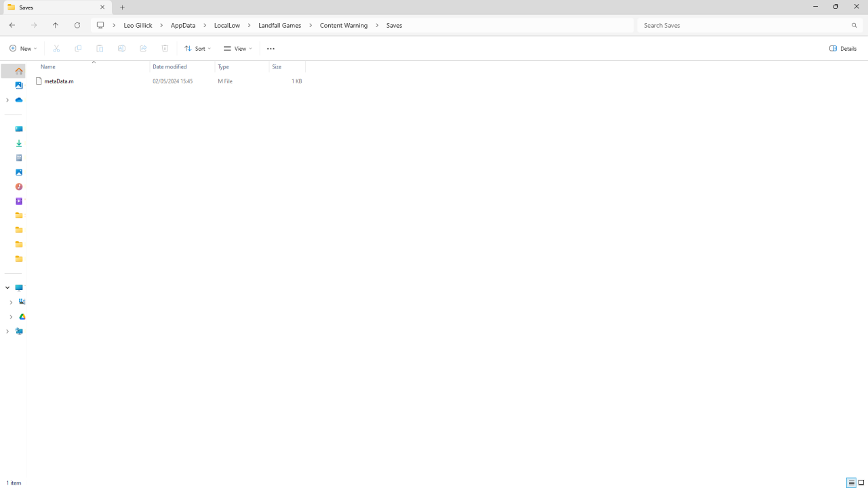The width and height of the screenshot is (868, 488).
Task: Open a new tab with the plus button
Action: click(123, 7)
